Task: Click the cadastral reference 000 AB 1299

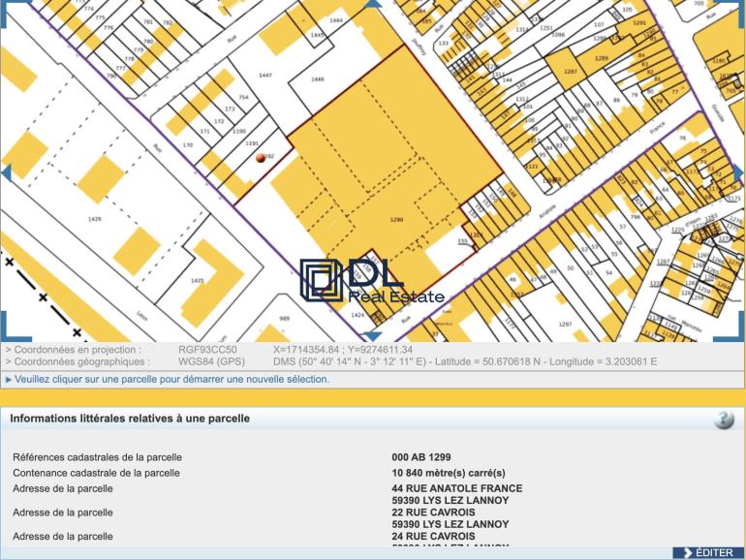Action: pyautogui.click(x=421, y=457)
